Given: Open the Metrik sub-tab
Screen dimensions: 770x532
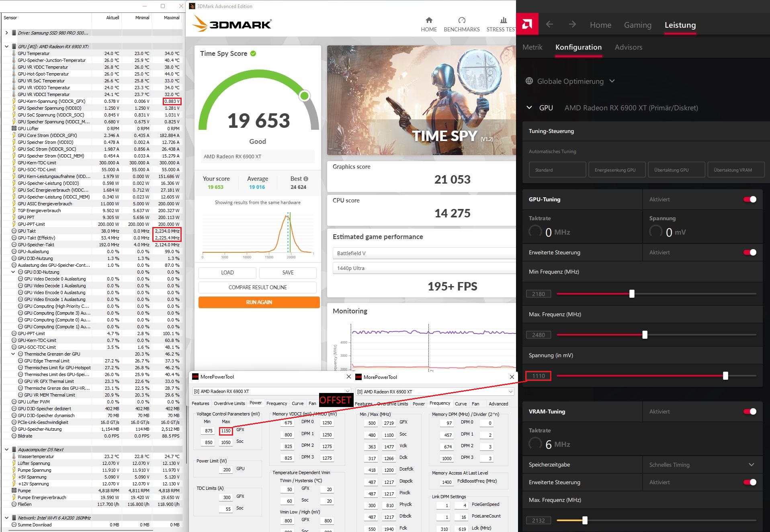Looking at the screenshot, I should point(532,47).
